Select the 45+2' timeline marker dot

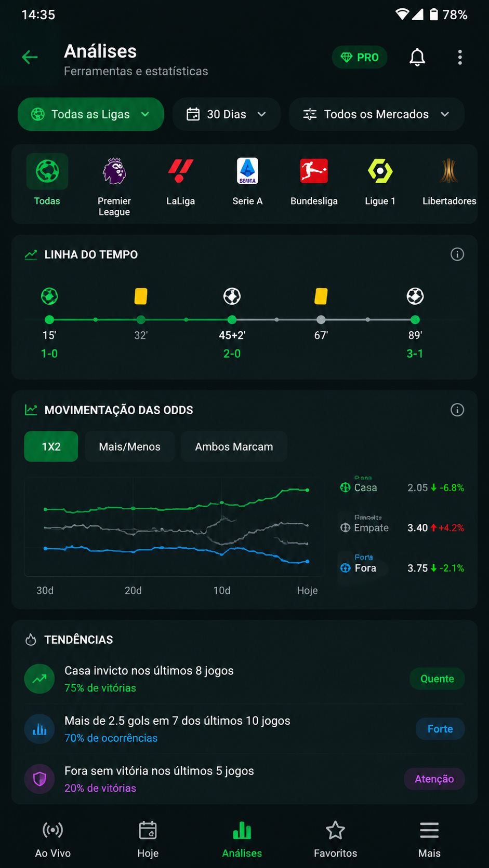point(232,320)
